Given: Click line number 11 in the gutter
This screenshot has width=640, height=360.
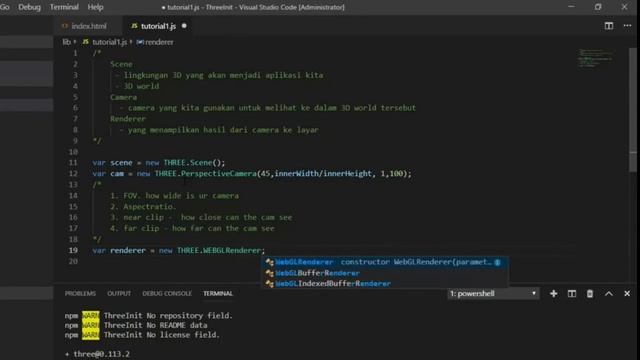Looking at the screenshot, I should [73, 162].
